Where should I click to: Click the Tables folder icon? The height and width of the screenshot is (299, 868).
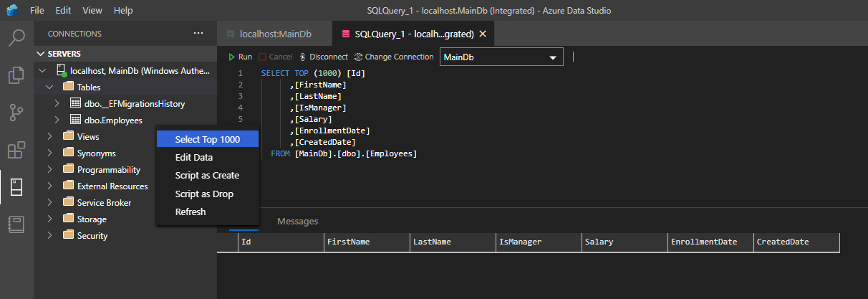(69, 87)
